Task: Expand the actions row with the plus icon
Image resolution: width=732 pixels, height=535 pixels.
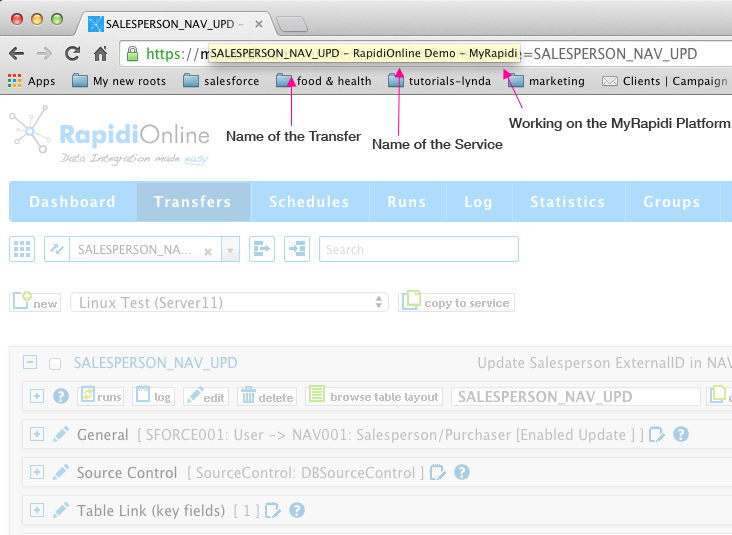Action: [37, 396]
